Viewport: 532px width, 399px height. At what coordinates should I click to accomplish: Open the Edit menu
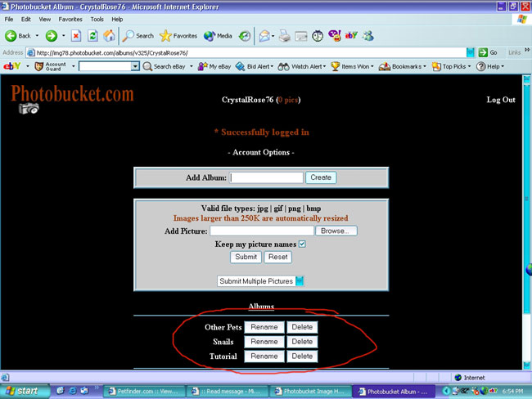(x=26, y=20)
